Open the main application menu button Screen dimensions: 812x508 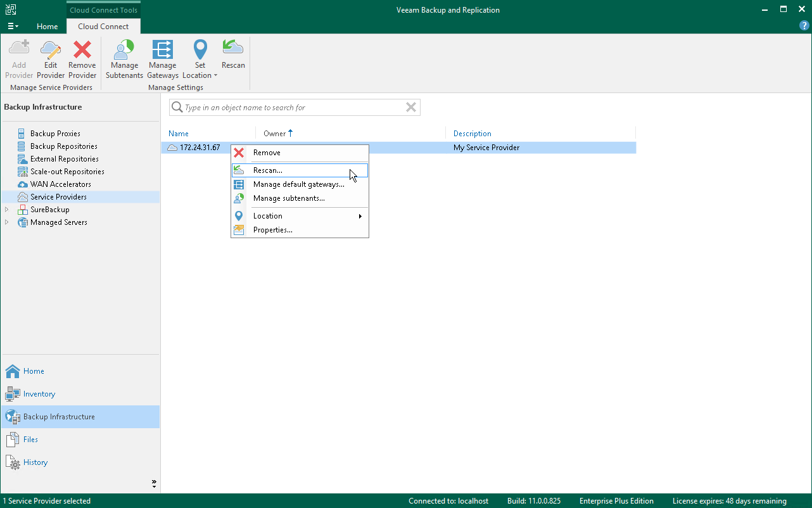tap(13, 27)
